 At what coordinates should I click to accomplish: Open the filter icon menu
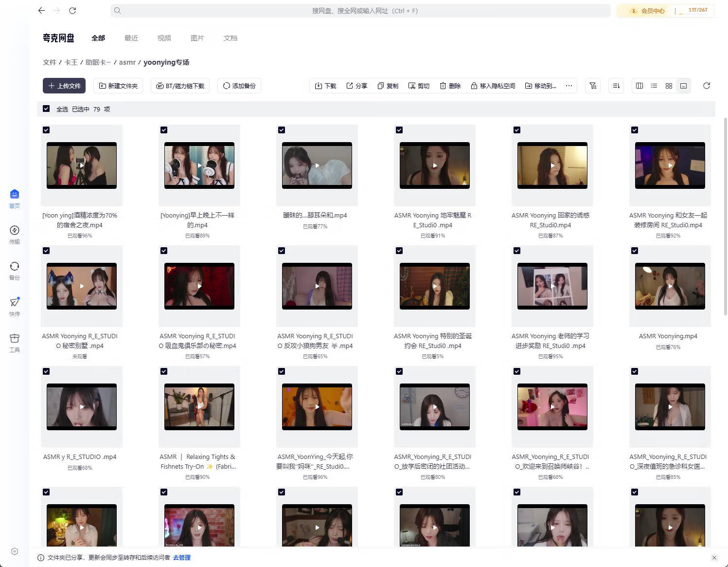[592, 86]
